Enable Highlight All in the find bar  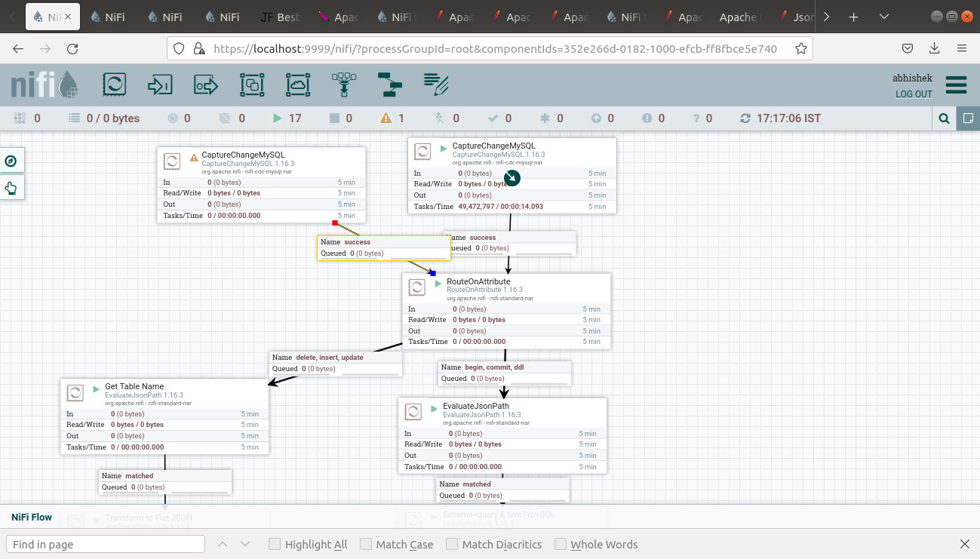pos(276,543)
